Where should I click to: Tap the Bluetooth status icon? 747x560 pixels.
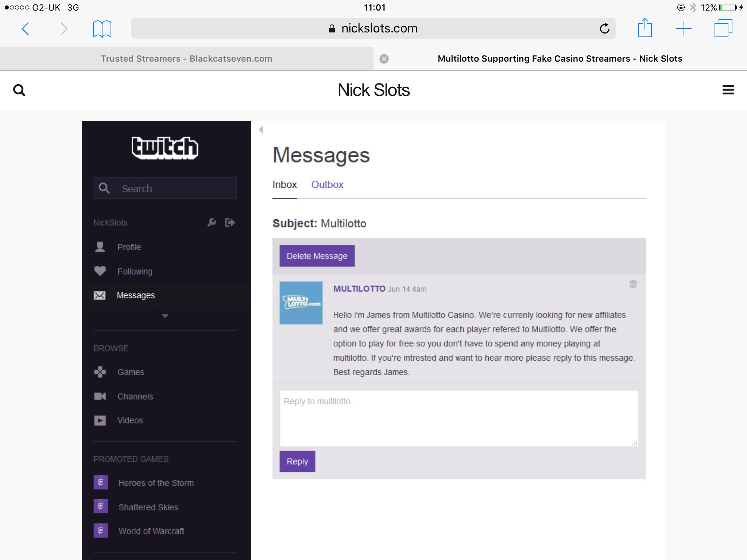click(x=693, y=7)
